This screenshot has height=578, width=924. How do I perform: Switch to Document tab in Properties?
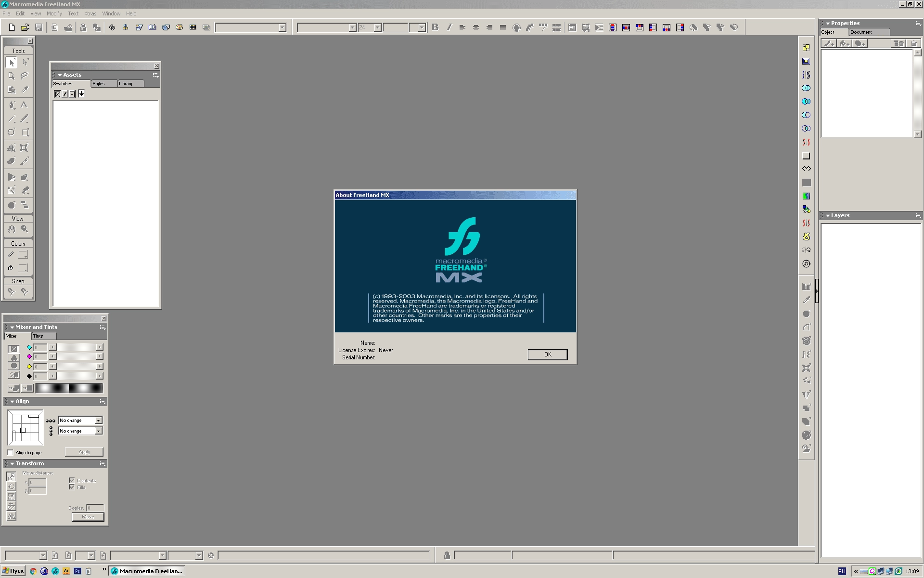coord(869,32)
